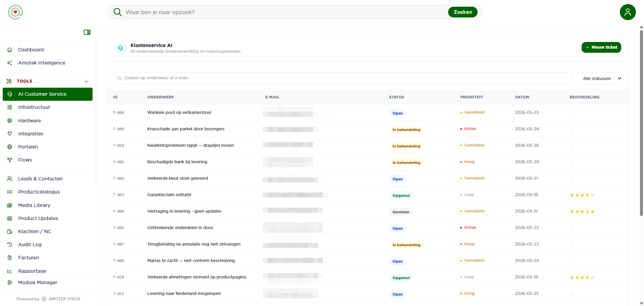Click the Klantenservice AI header headset icon
Viewport: 644px width, 306px height.
pyautogui.click(x=120, y=48)
